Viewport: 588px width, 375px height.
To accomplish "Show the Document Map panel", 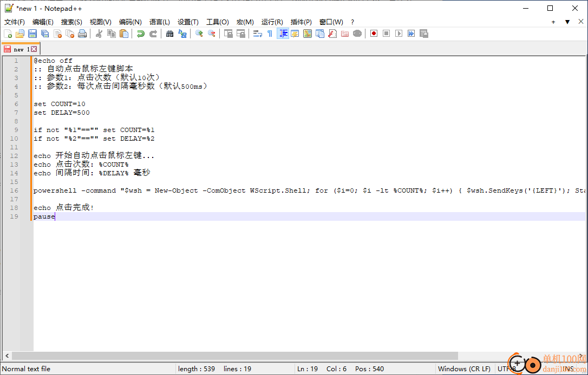I will (308, 34).
